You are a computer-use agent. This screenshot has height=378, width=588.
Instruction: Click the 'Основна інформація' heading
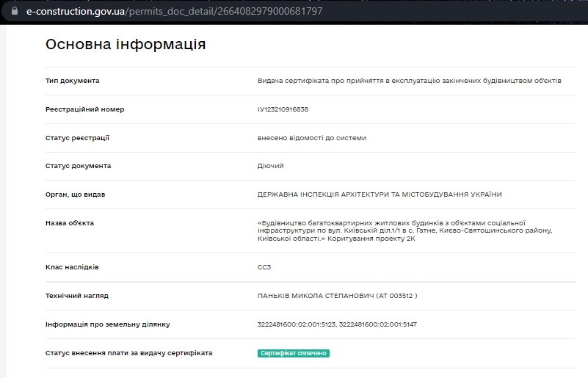point(126,44)
